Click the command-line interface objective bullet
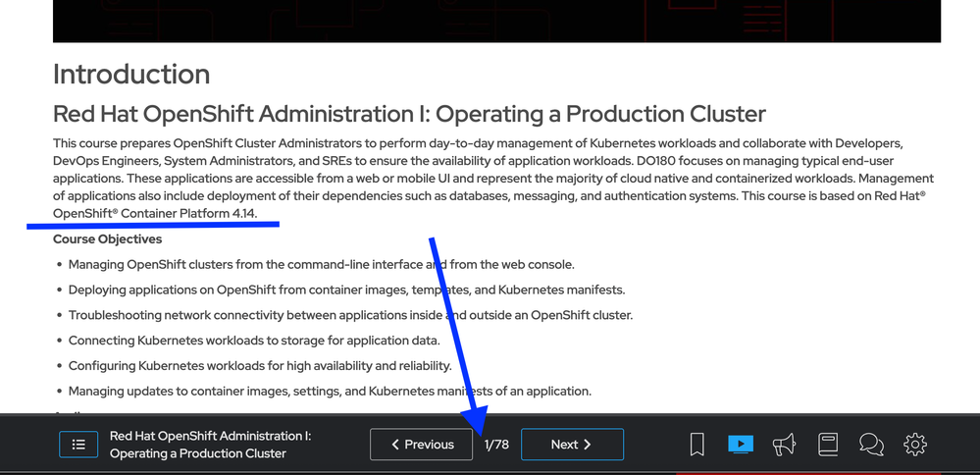Viewport: 980px width, 475px height. (321, 265)
